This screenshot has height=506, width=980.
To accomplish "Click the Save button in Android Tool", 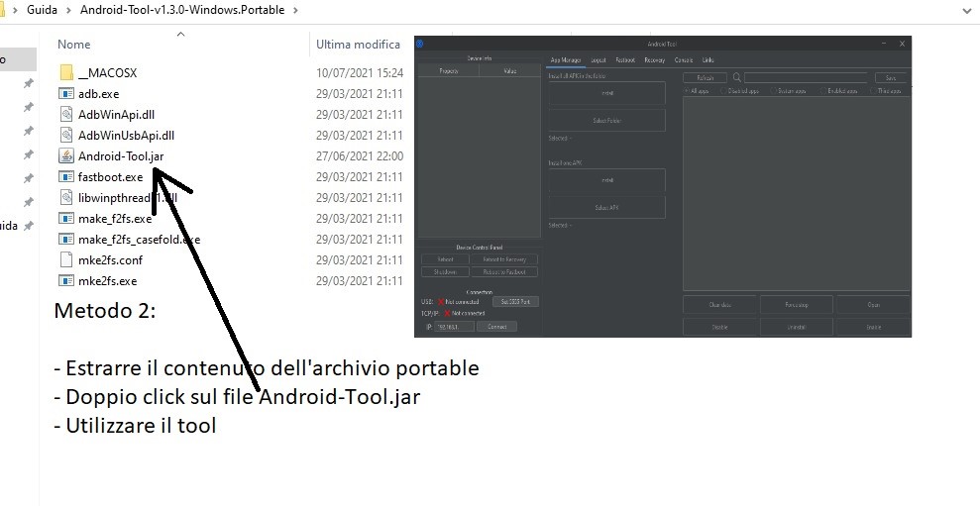I will click(x=891, y=78).
